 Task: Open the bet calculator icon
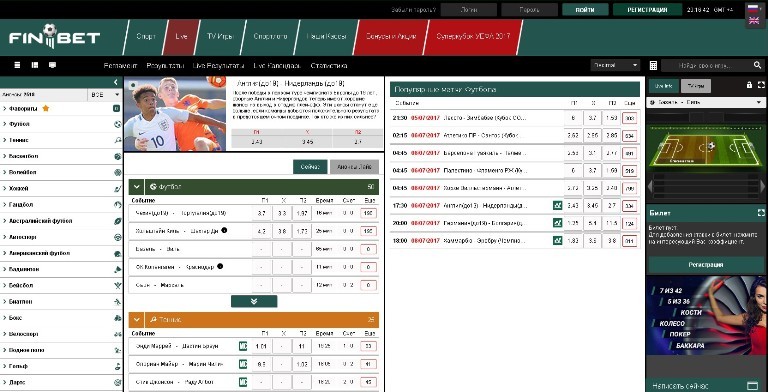[x=653, y=66]
